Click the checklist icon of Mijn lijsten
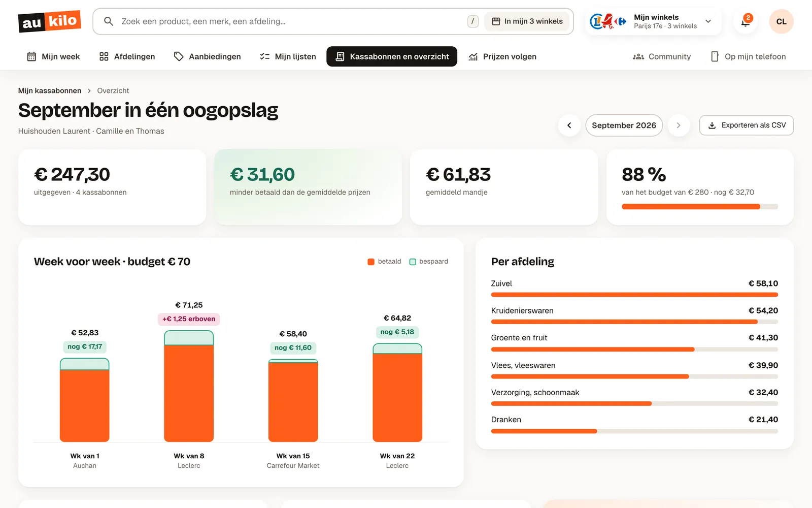 264,56
